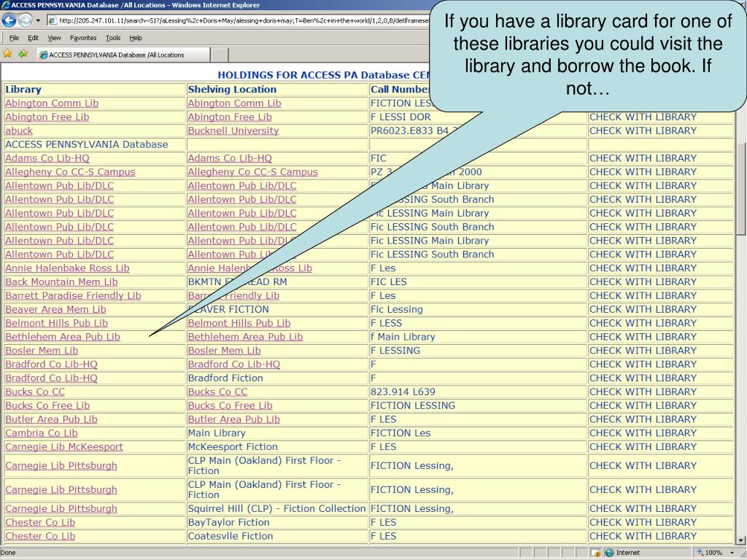The width and height of the screenshot is (747, 560).
Task: Click the Main Library shelving text for Cambria Co Lib
Action: tap(216, 434)
